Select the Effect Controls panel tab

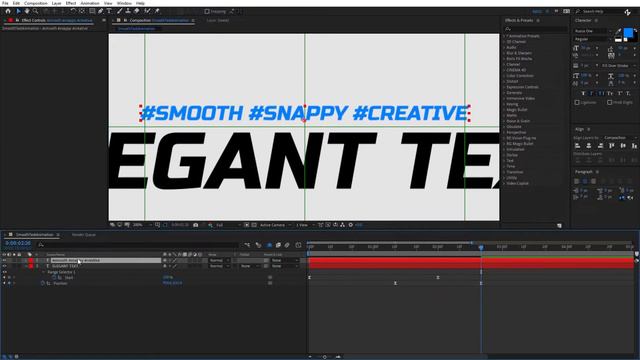pos(57,20)
